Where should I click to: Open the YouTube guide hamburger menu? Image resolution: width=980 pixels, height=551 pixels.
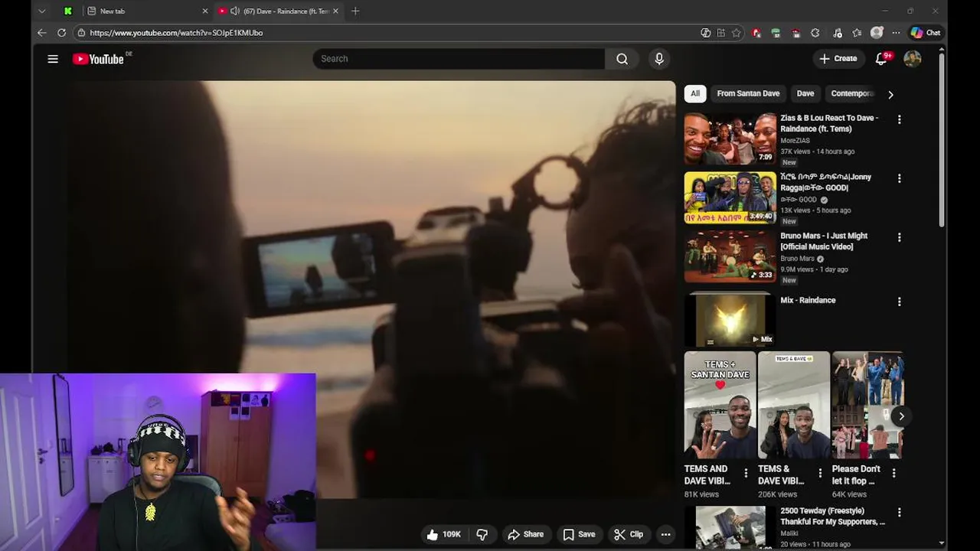[x=53, y=59]
